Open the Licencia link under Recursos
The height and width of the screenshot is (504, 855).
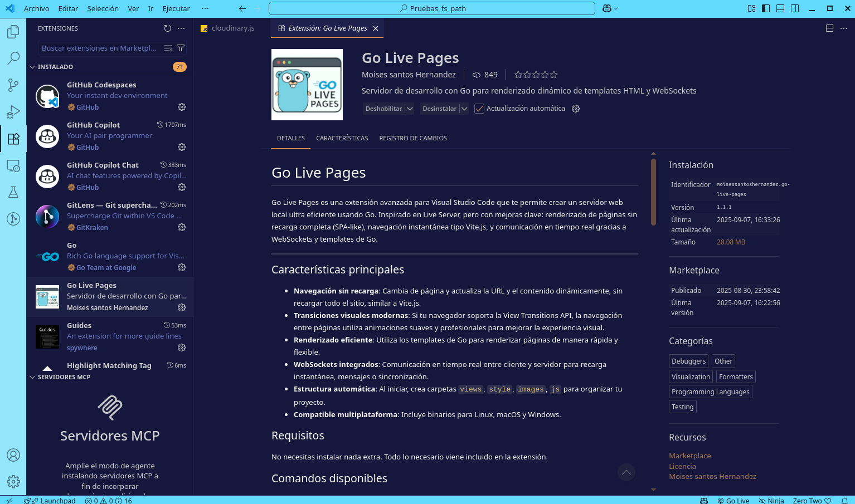(682, 466)
